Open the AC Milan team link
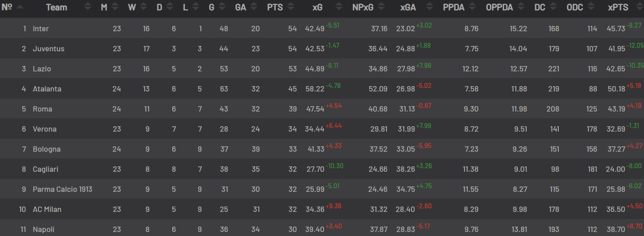Image resolution: width=644 pixels, height=236 pixels. coord(47,209)
